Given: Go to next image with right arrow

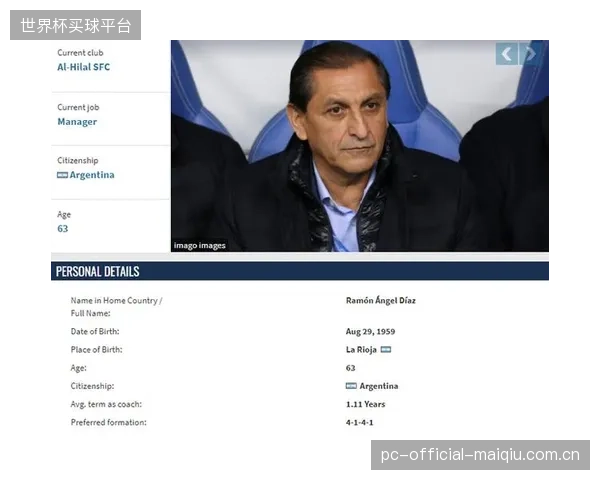Looking at the screenshot, I should (x=530, y=54).
